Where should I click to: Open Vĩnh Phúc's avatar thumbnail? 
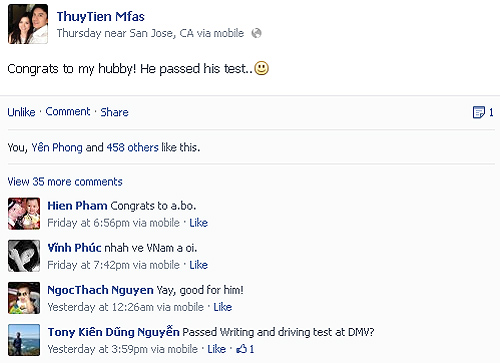pos(24,256)
